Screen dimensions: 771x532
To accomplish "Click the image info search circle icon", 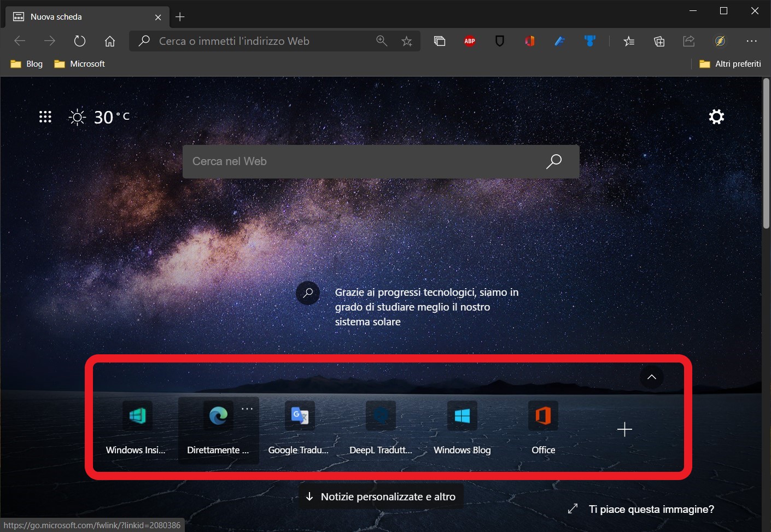I will click(x=308, y=293).
